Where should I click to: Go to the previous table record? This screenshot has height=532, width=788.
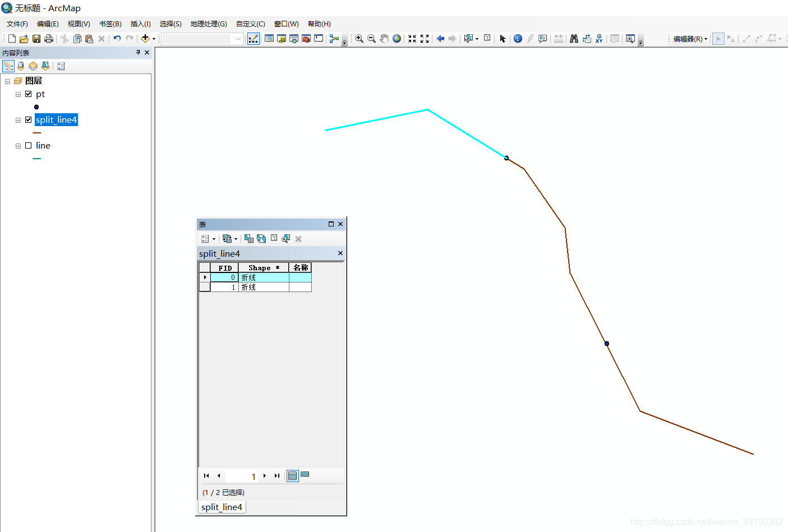(x=219, y=476)
